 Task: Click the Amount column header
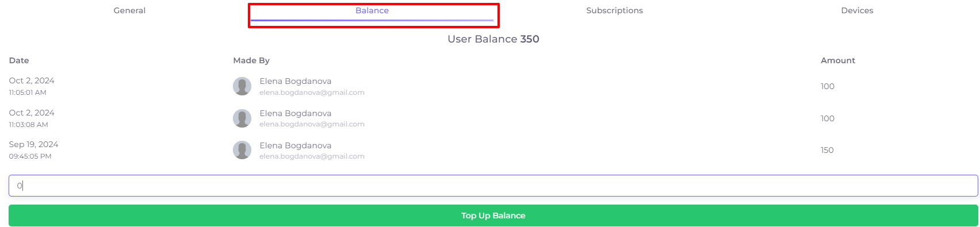pyautogui.click(x=838, y=60)
